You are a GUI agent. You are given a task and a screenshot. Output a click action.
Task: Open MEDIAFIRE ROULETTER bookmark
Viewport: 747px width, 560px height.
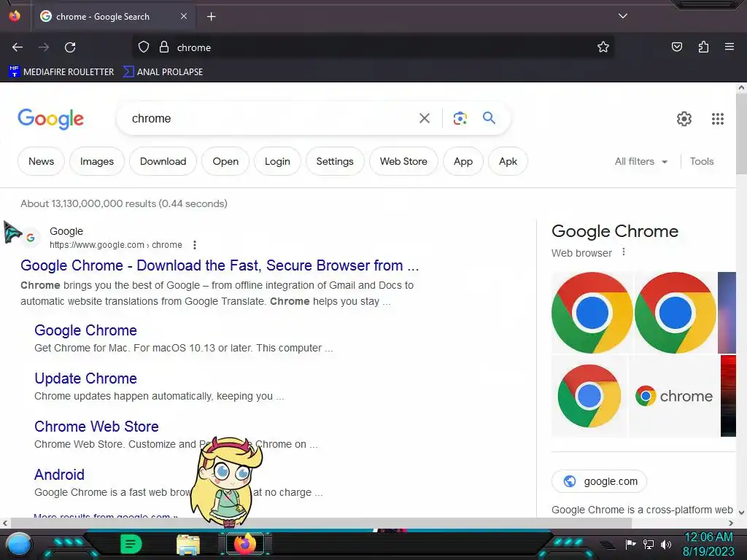[61, 72]
